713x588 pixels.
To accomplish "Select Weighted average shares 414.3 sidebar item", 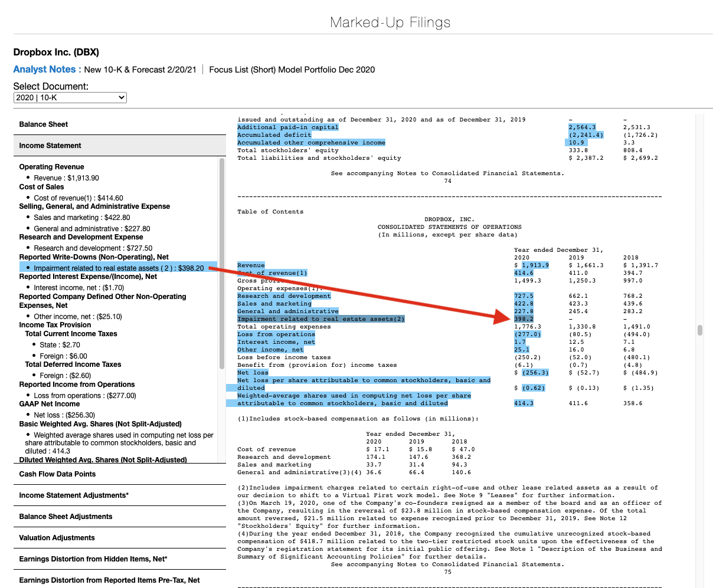I will (x=119, y=443).
